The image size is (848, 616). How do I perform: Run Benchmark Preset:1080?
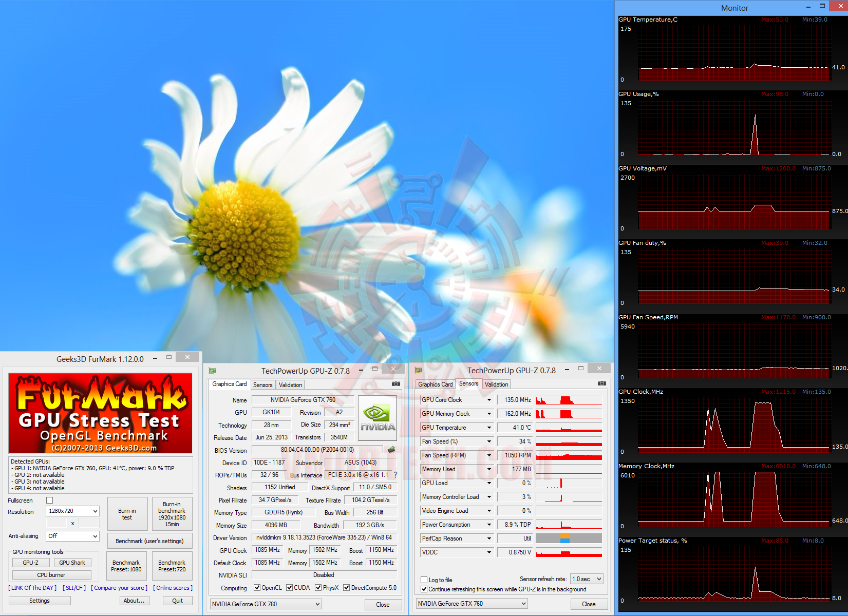pos(126,566)
